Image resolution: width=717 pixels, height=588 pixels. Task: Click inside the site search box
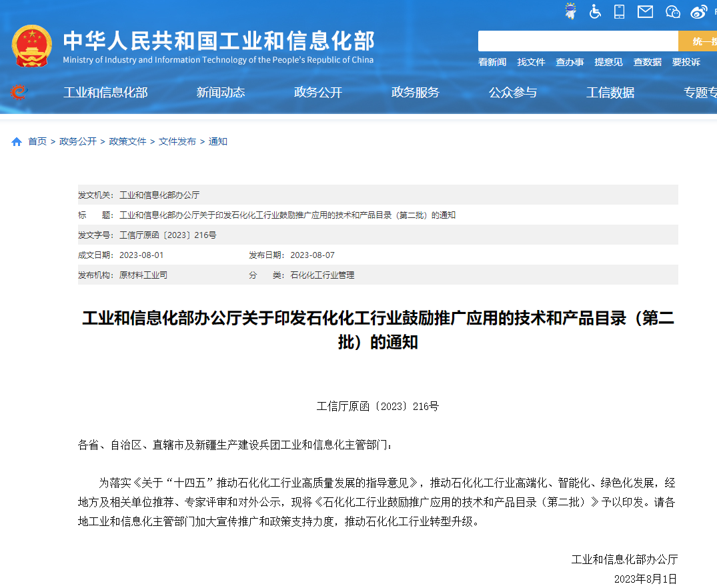coord(578,41)
